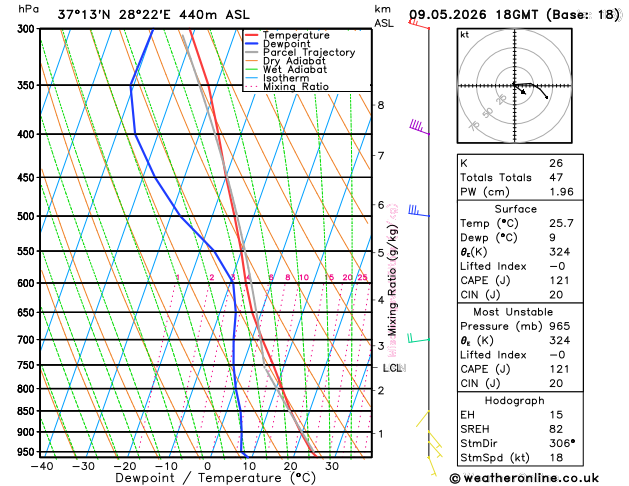Click the blue wind barb at 500 hPa
Viewport: 629px width, 486px height.
(x=419, y=211)
